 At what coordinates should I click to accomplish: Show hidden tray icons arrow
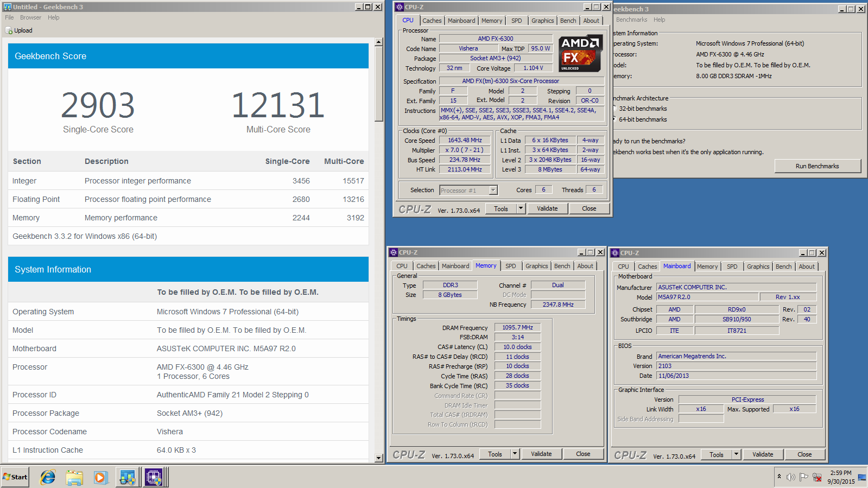point(779,477)
